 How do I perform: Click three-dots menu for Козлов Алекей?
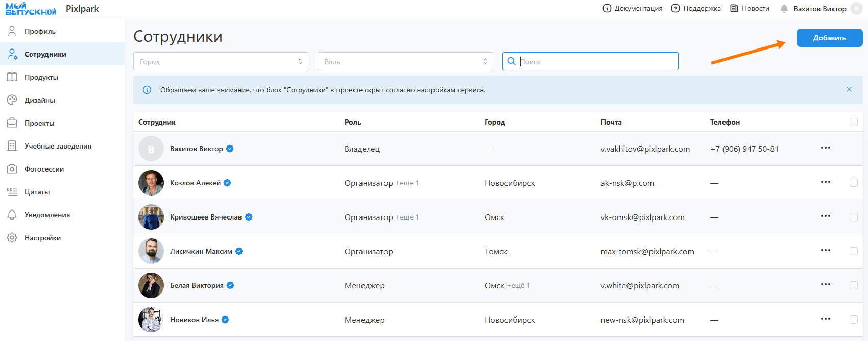(826, 182)
